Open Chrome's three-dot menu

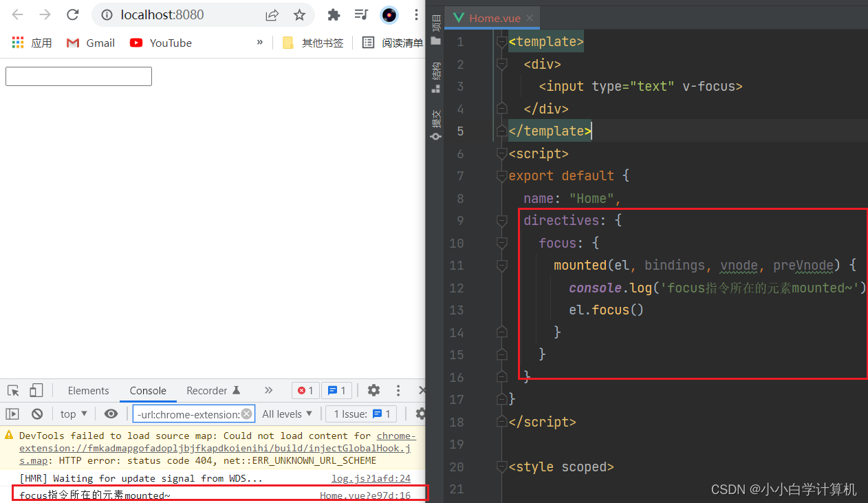[x=416, y=14]
